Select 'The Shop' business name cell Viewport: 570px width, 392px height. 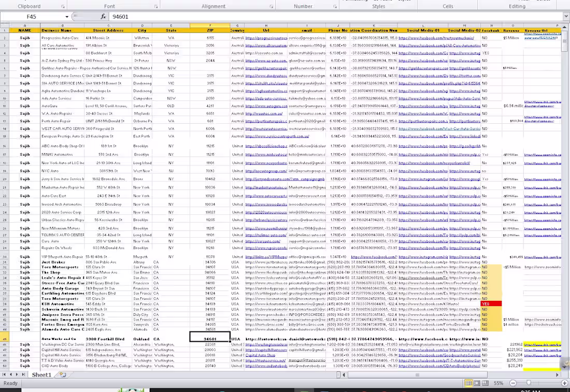point(62,272)
